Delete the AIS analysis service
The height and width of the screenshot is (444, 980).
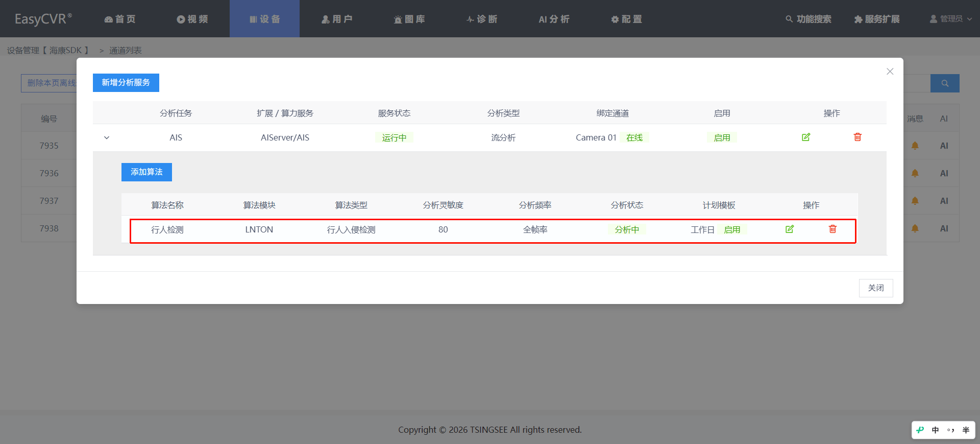point(857,137)
